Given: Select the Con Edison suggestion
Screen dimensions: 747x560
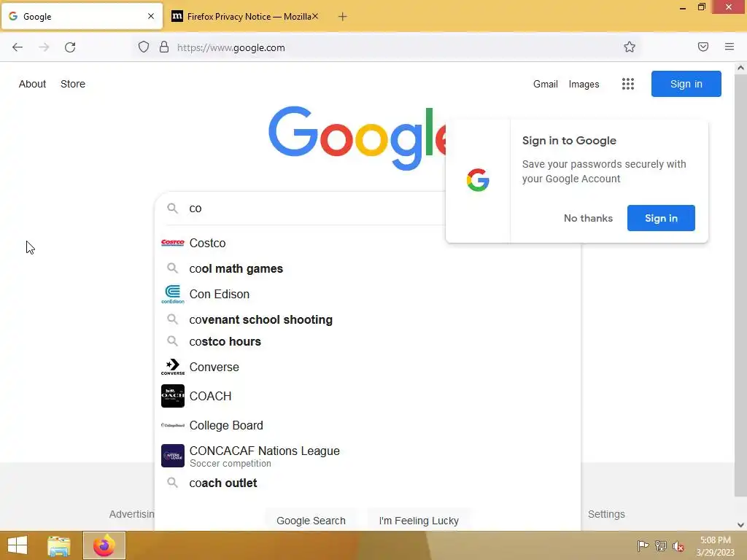Looking at the screenshot, I should click(x=368, y=295).
